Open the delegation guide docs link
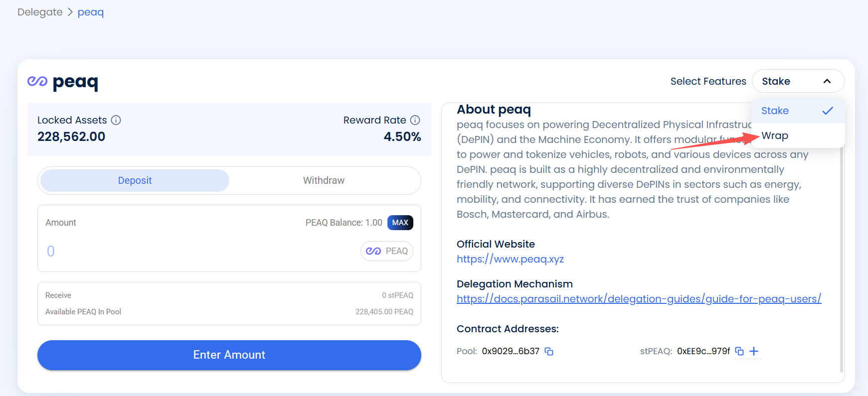 tap(639, 299)
